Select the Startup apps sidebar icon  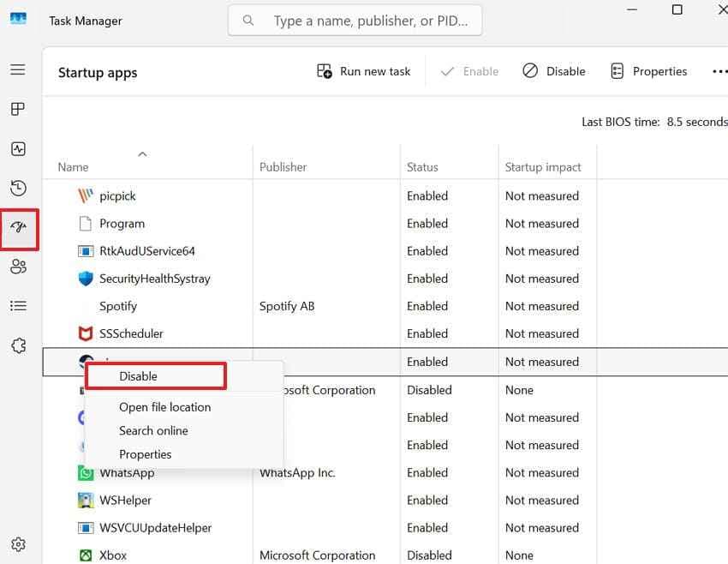[x=19, y=227]
